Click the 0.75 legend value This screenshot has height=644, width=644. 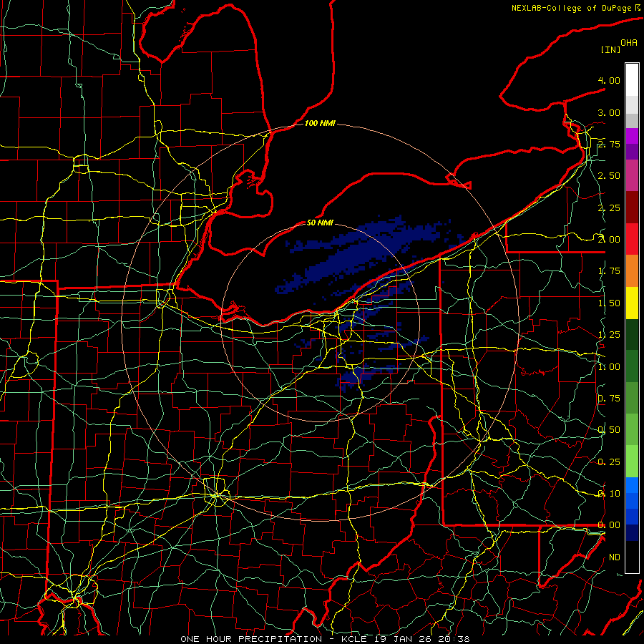click(609, 399)
